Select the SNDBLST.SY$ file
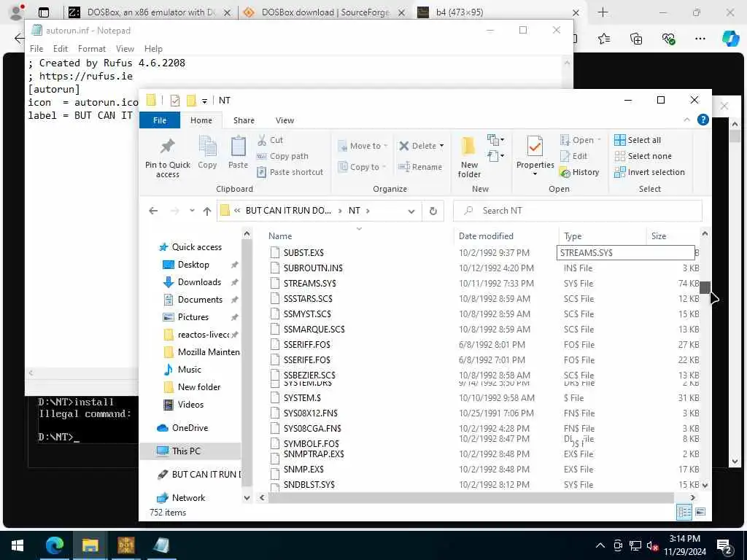The image size is (747, 560). (x=309, y=485)
